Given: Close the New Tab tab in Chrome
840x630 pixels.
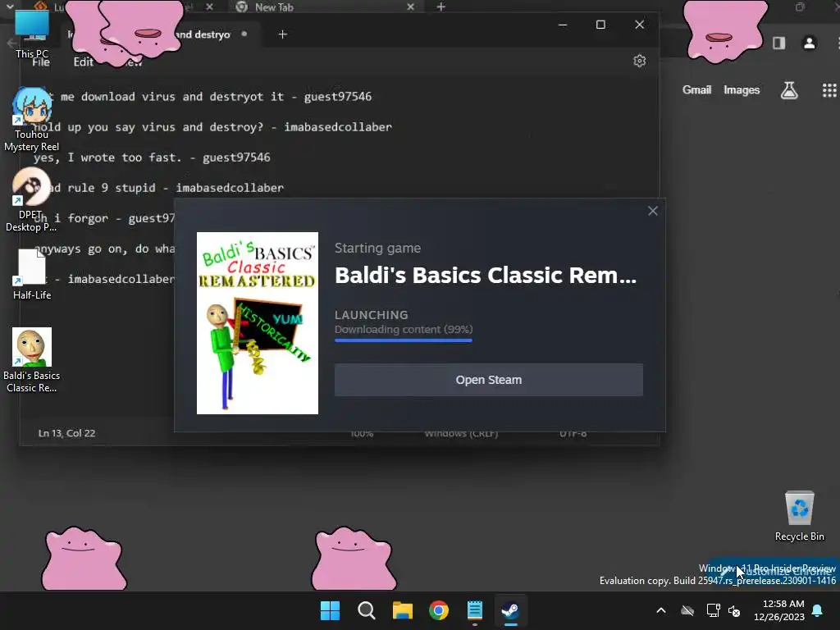Looking at the screenshot, I should [410, 7].
